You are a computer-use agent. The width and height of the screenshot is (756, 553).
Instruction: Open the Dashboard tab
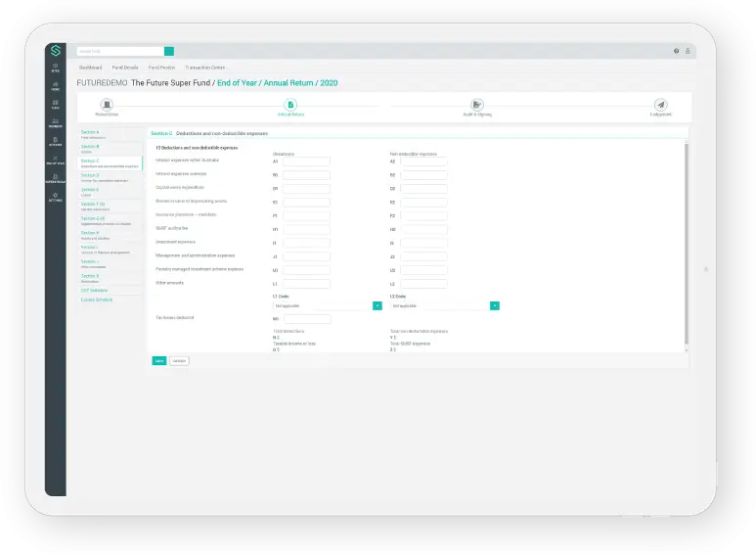click(90, 68)
